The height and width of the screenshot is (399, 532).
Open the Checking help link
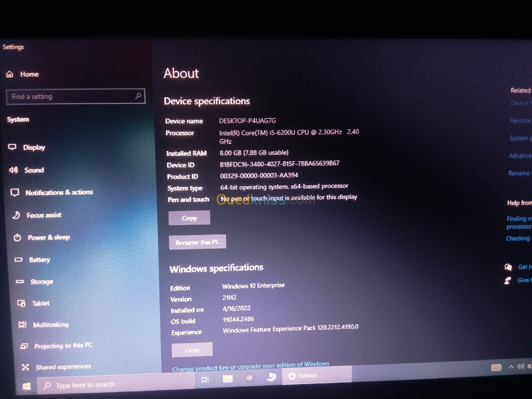pos(518,238)
